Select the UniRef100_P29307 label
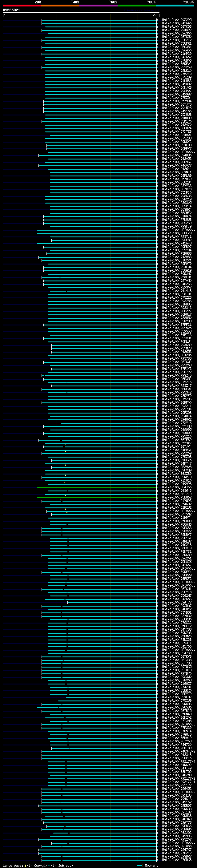This screenshot has height=868, width=197. pos(177,287)
